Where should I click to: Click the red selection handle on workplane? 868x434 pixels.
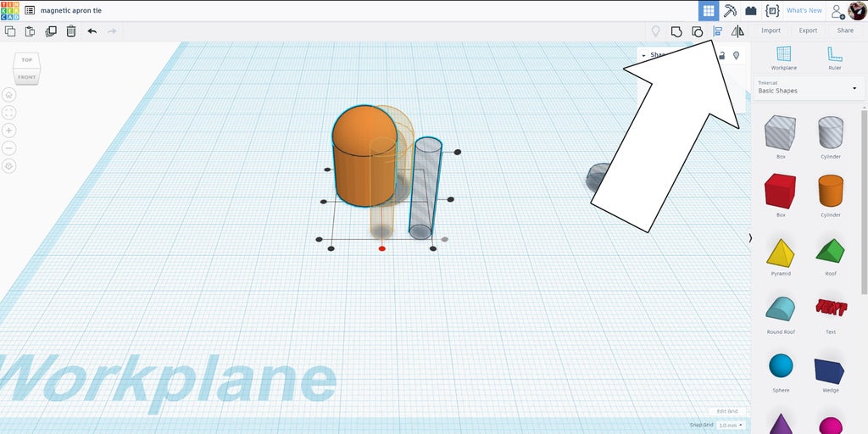pos(382,248)
